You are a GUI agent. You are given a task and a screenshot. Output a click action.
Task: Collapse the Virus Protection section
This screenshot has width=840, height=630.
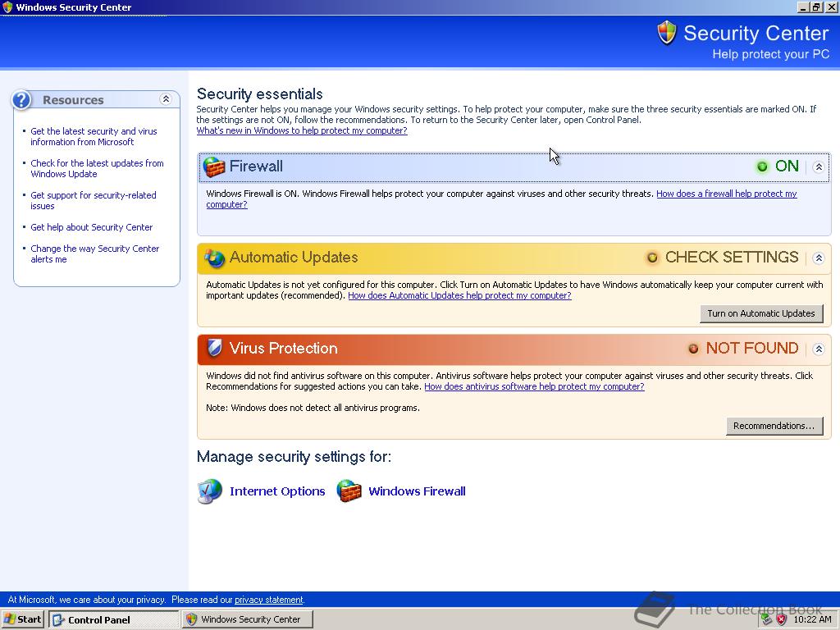point(819,349)
